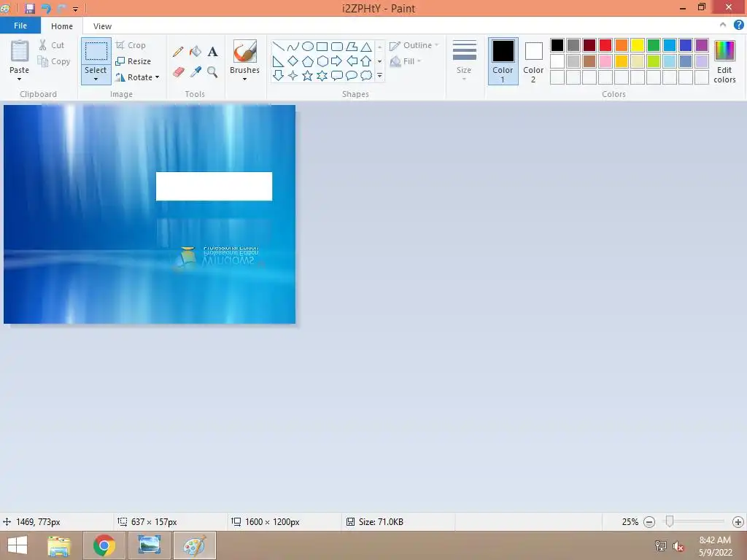This screenshot has height=560, width=747.
Task: Choose the Rectangle shape
Action: point(322,46)
